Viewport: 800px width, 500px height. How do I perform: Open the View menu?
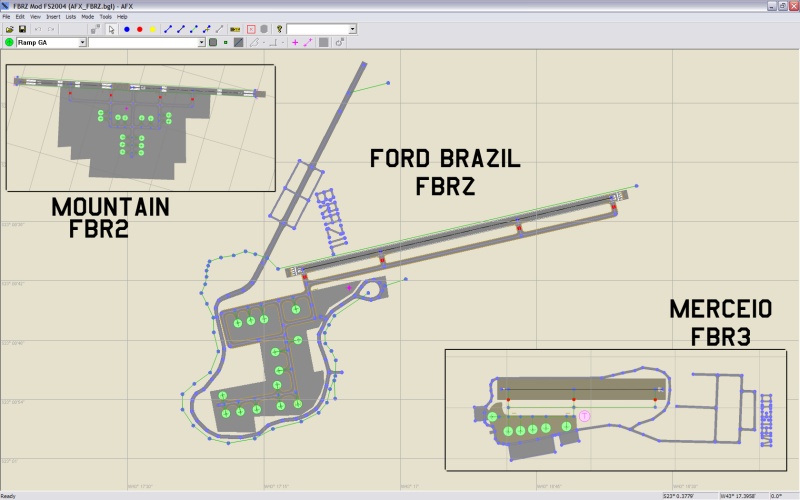click(35, 16)
